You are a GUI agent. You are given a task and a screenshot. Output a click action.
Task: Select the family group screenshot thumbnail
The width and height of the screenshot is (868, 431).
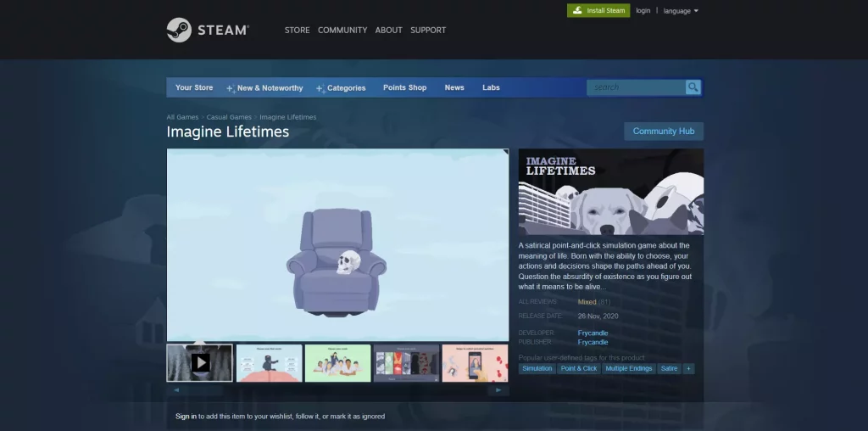pos(337,363)
